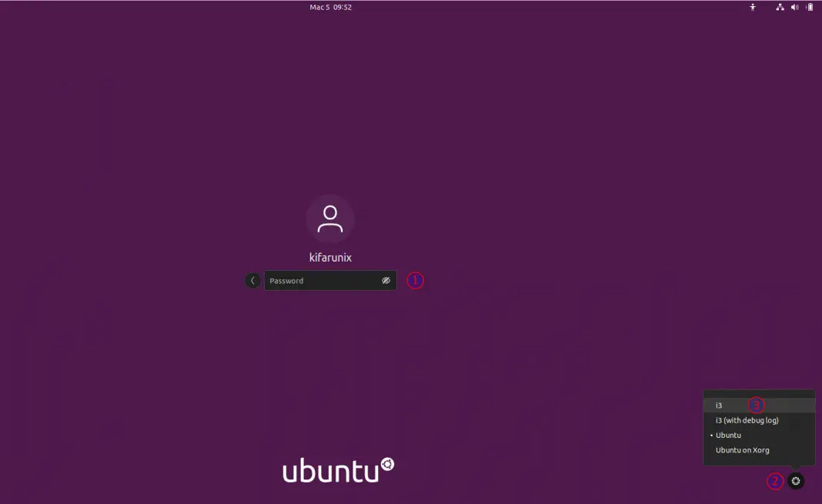
Task: Click the ubuntu wordmark logo
Action: 332,469
